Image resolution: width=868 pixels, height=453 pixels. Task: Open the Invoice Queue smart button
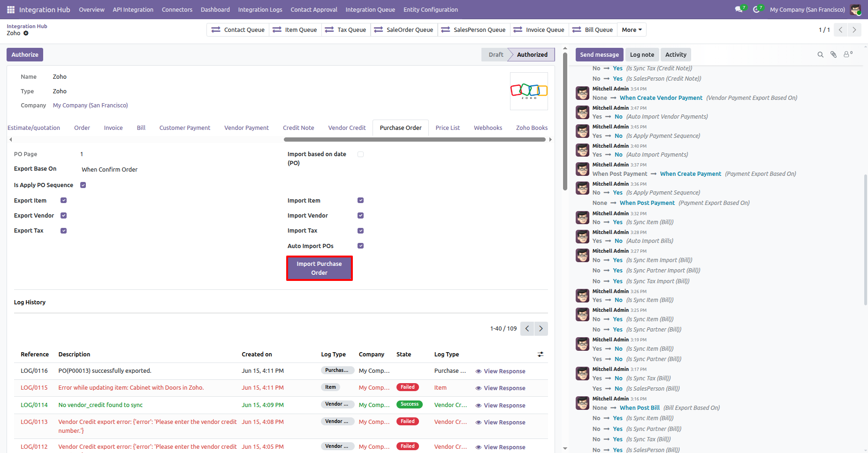tap(539, 30)
